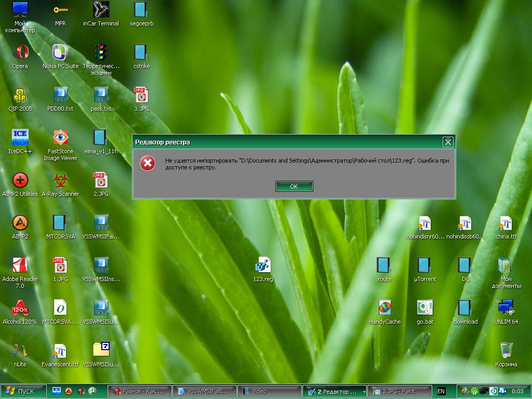The width and height of the screenshot is (532, 399).
Task: Select the Adobe Reader 7.0 icon
Action: [20, 273]
